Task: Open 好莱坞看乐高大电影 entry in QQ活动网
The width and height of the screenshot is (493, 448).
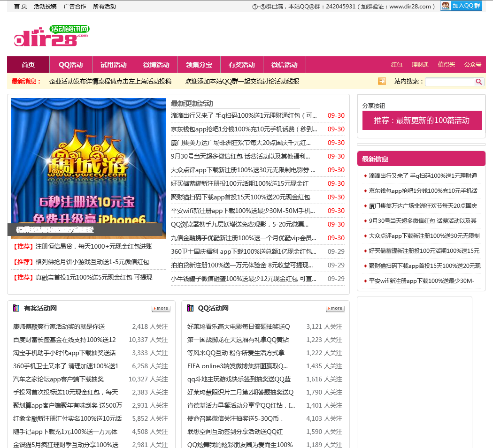Action: (239, 327)
